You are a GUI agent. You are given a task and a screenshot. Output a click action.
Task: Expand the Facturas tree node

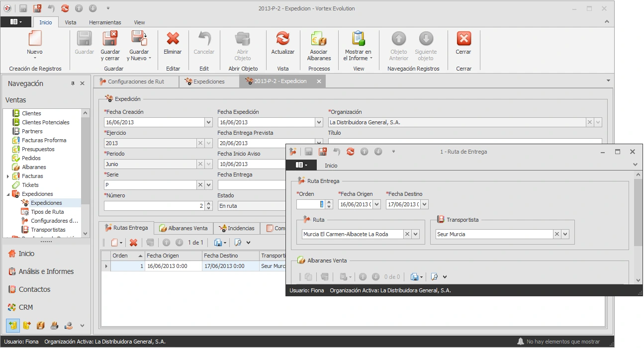[8, 176]
